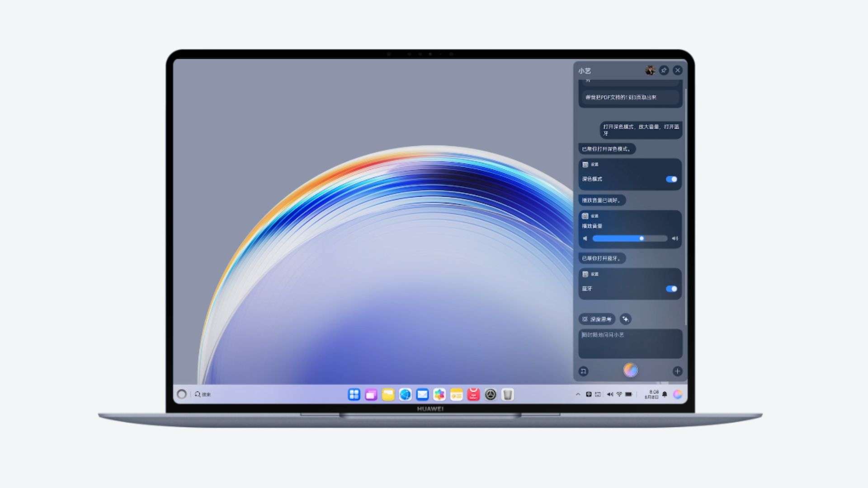The image size is (868, 488).
Task: Click the bottom-left Xiaoyi panel icon
Action: pos(584,371)
